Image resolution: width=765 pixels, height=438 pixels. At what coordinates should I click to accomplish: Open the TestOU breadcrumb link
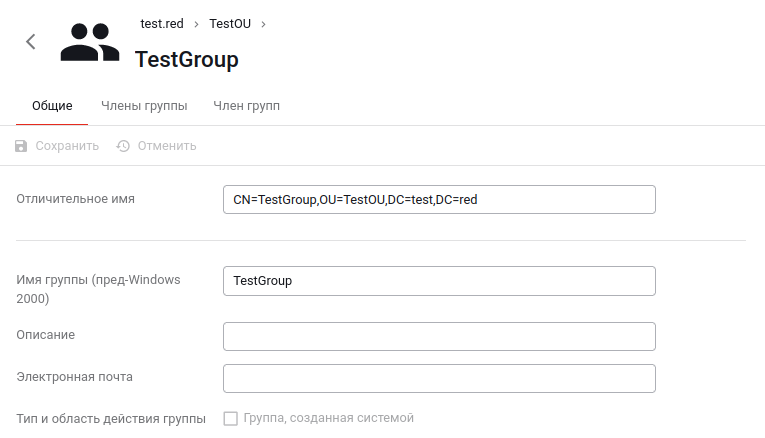coord(230,23)
